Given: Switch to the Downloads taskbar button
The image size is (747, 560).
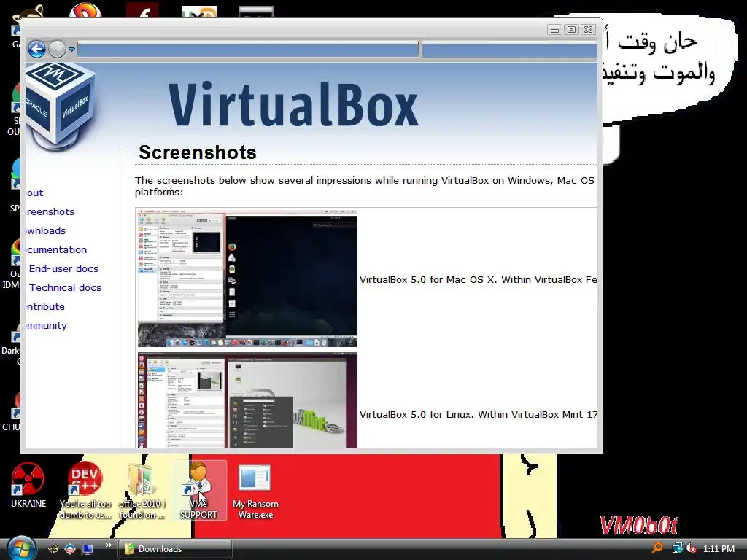Looking at the screenshot, I should click(x=175, y=549).
